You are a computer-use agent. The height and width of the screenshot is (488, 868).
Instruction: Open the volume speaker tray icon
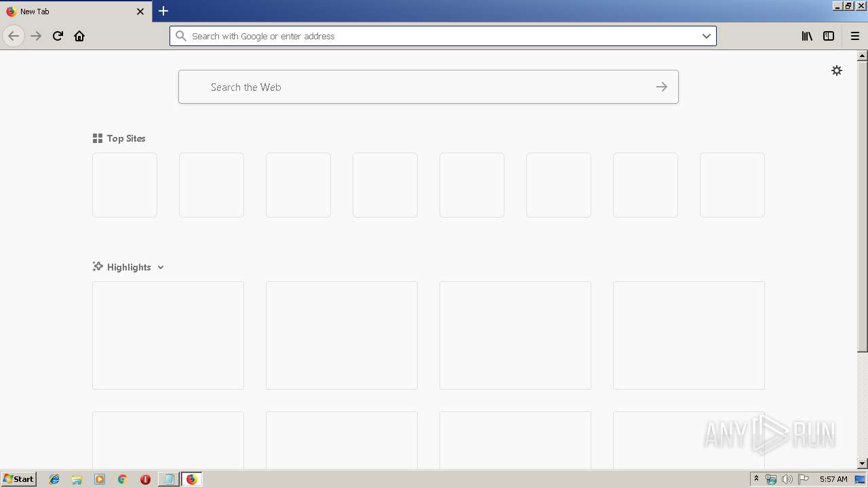click(787, 479)
